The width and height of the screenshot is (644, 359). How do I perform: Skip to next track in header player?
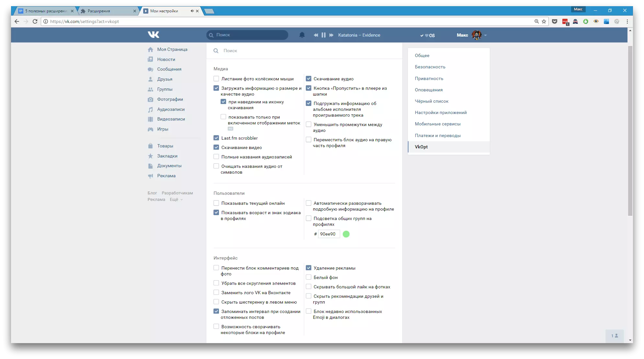point(331,35)
